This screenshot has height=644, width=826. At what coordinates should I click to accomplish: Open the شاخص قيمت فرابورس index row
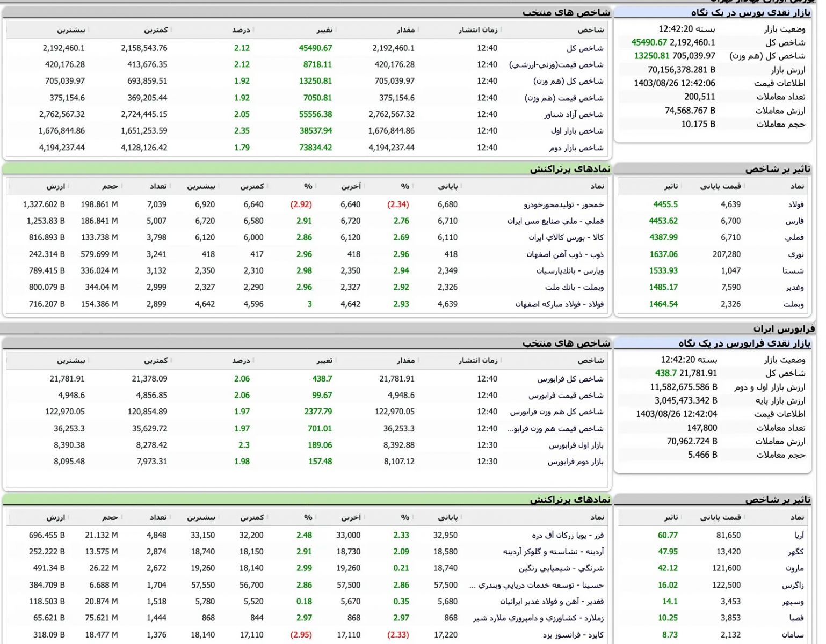coord(306,396)
